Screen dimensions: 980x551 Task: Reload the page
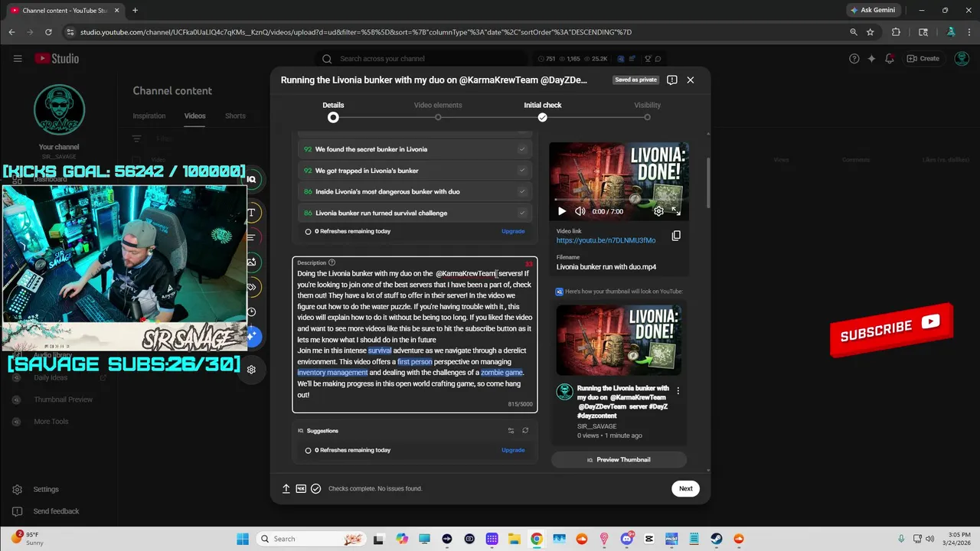(x=48, y=32)
